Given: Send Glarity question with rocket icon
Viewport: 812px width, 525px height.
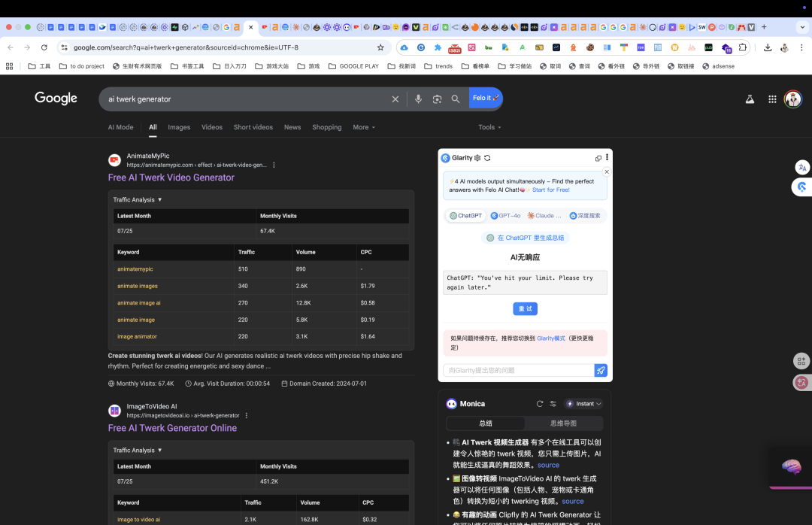Looking at the screenshot, I should [601, 370].
